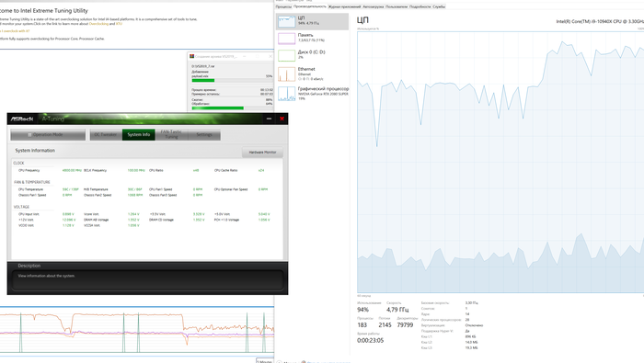Viewport: 644px width, 363px height.
Task: Open the OC Tweaker tab in A-Tuning
Action: coord(106,134)
